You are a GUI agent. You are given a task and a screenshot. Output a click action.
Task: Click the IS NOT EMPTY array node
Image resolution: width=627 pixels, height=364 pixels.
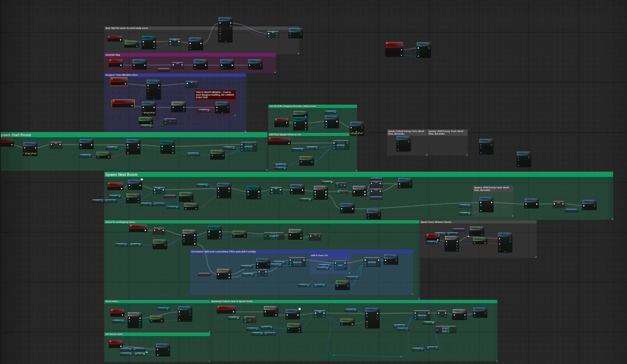coord(445,330)
